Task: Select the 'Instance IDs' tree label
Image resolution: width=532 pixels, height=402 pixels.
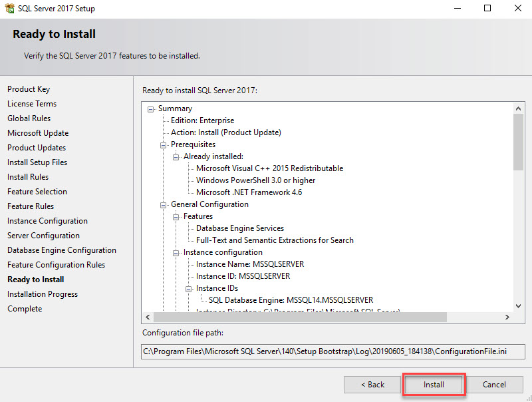Action: point(217,288)
